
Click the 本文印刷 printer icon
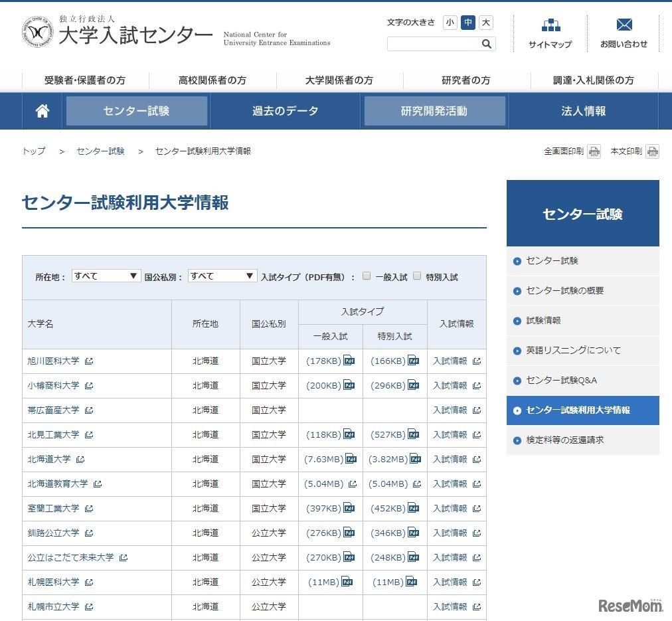pyautogui.click(x=653, y=151)
